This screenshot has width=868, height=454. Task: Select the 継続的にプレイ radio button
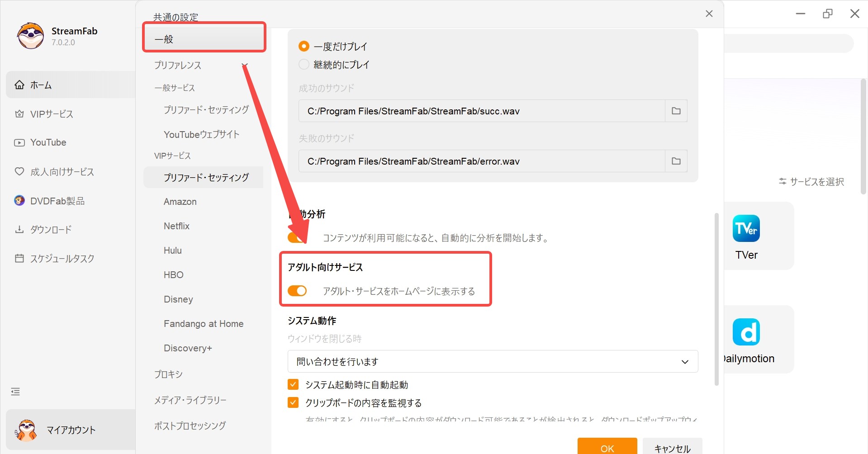point(304,64)
